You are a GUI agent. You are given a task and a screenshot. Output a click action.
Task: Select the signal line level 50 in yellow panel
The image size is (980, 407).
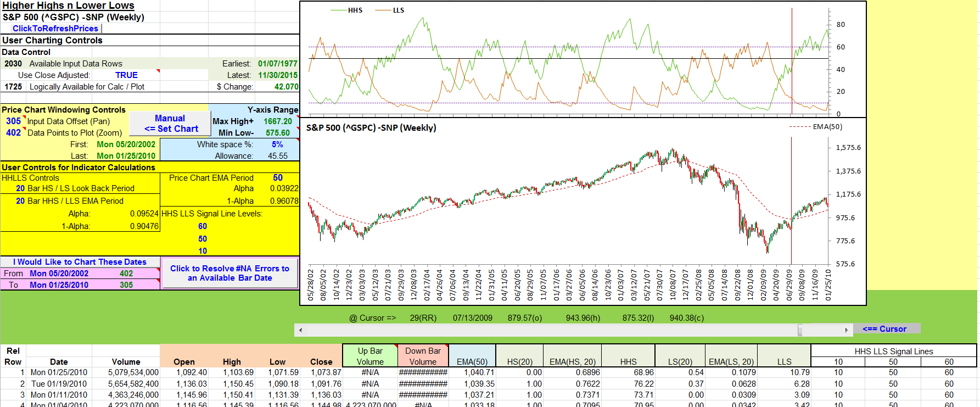tap(203, 239)
